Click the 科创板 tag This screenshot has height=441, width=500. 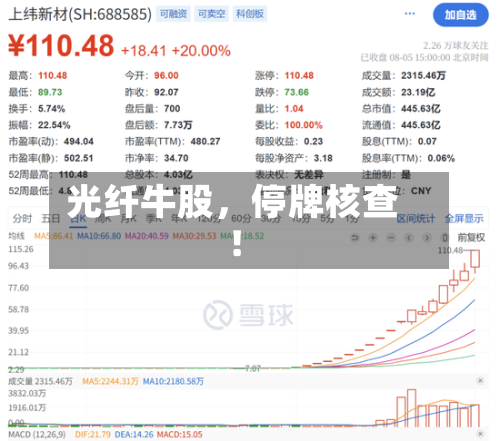click(250, 14)
